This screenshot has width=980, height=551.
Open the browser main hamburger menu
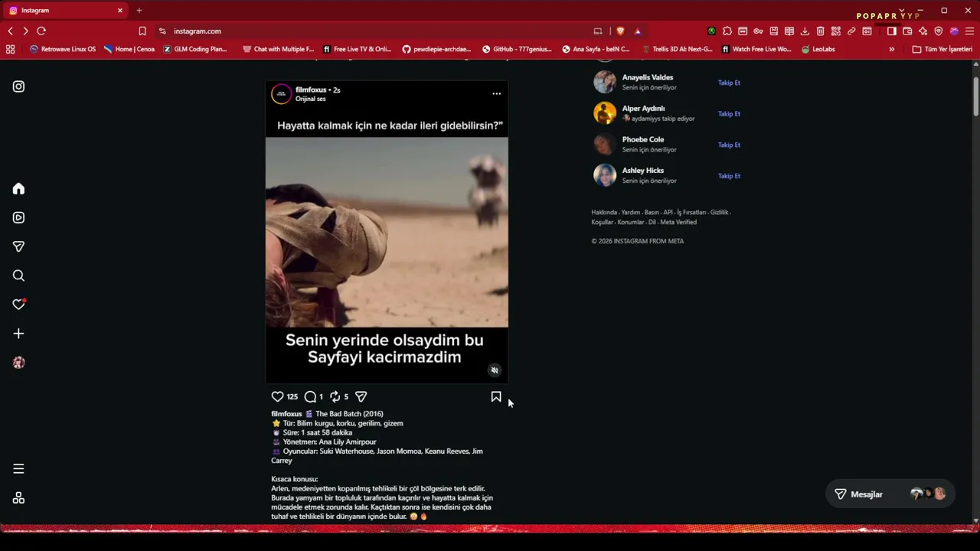coord(969,31)
